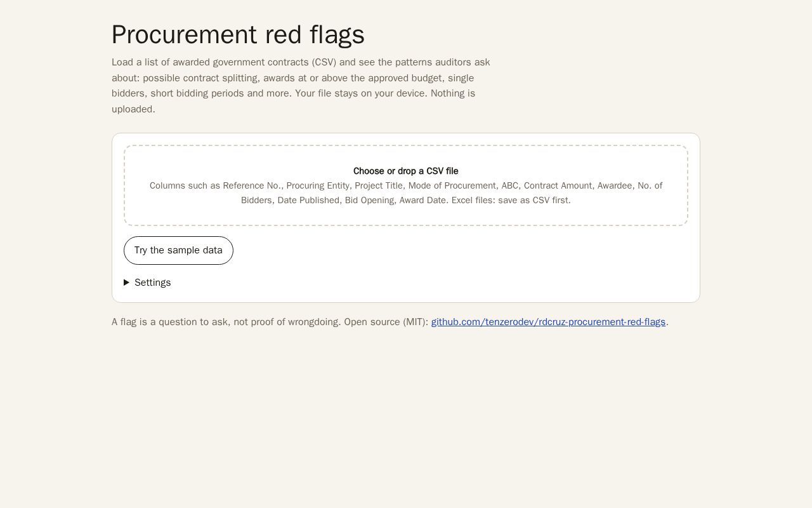Click the intro text 'Load a list of awarded government contracts'
This screenshot has width=812, height=508.
coord(210,62)
